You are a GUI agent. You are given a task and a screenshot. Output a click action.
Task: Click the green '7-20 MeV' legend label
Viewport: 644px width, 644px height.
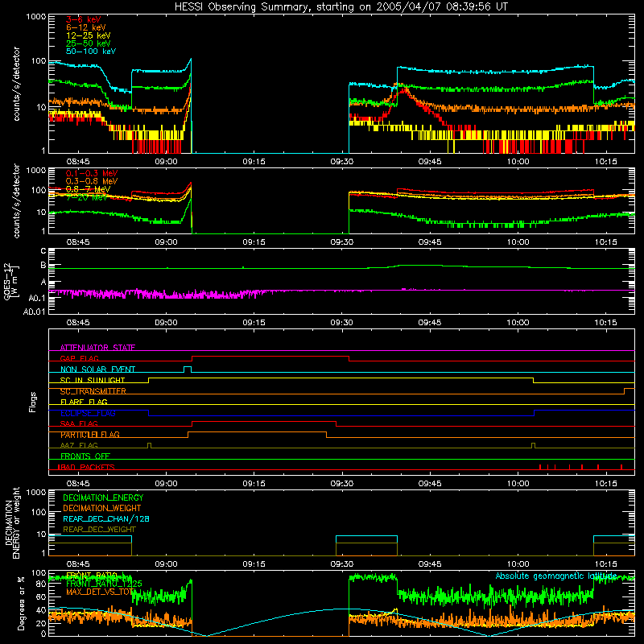click(86, 197)
